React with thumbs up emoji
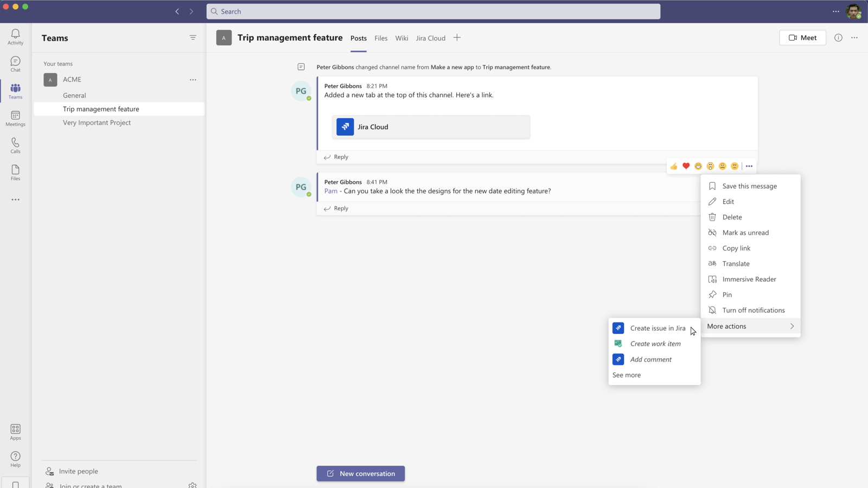Viewport: 868px width, 488px height. coord(674,166)
